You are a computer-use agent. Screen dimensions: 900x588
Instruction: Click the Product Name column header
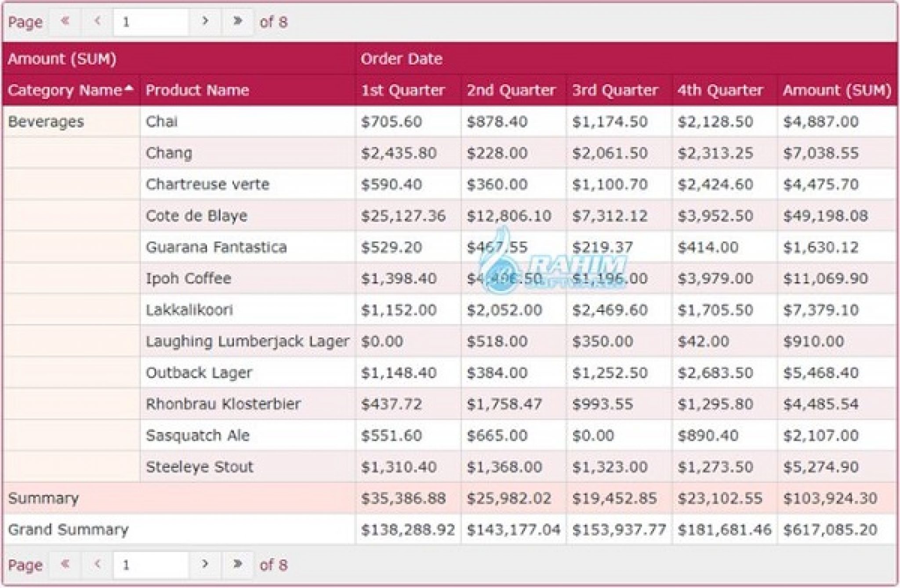click(x=197, y=91)
